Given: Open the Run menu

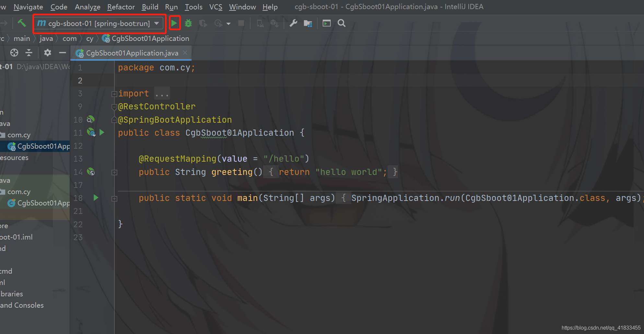Looking at the screenshot, I should (171, 7).
